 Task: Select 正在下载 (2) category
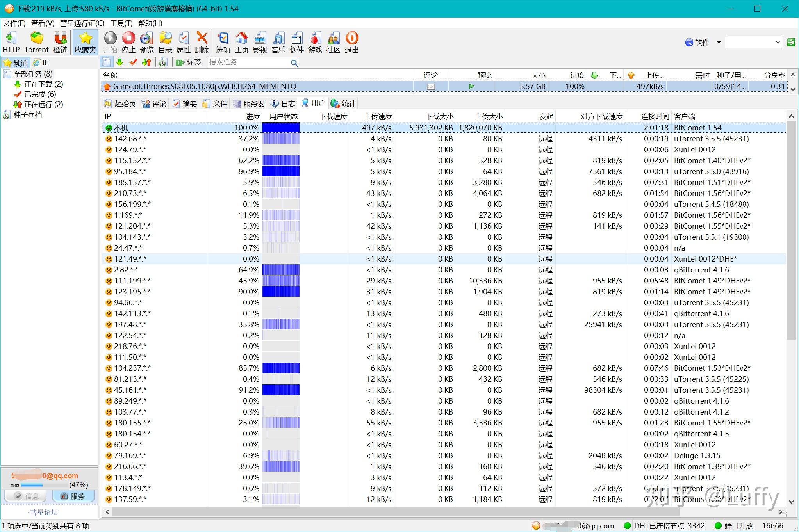click(43, 84)
